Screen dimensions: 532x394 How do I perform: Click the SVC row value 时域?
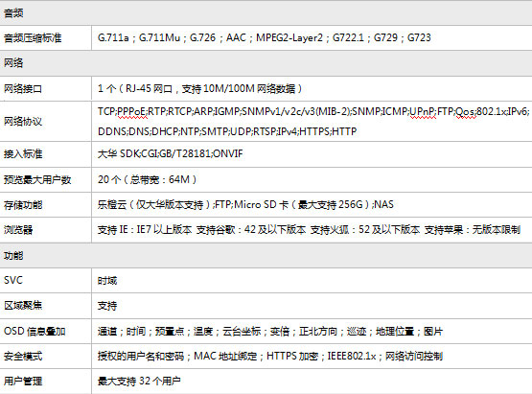107,281
